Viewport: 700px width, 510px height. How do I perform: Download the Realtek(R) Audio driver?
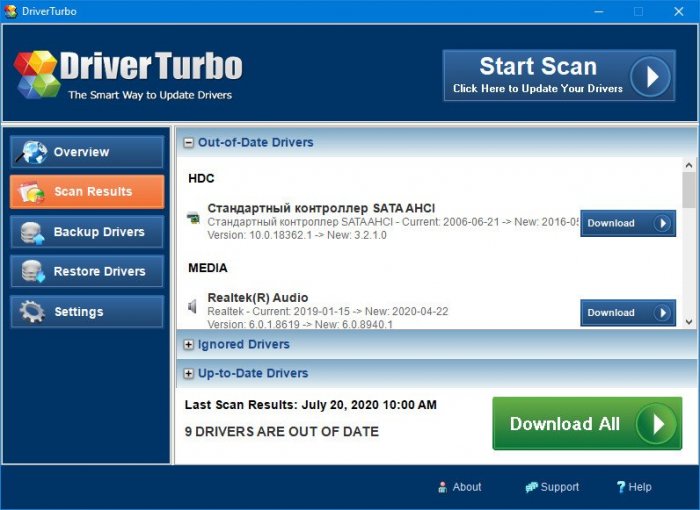click(628, 313)
